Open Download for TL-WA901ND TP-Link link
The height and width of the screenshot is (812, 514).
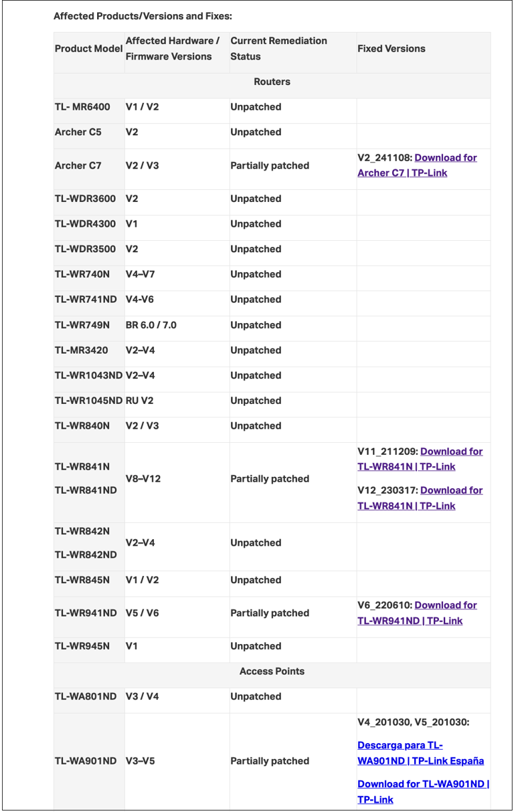point(423,792)
